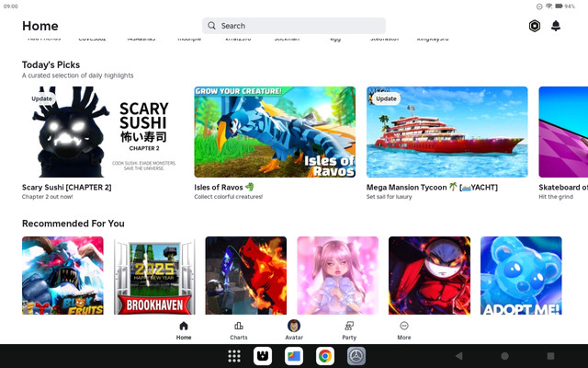Viewport: 588px width, 368px height.
Task: Tap the battery status icon
Action: pyautogui.click(x=559, y=6)
